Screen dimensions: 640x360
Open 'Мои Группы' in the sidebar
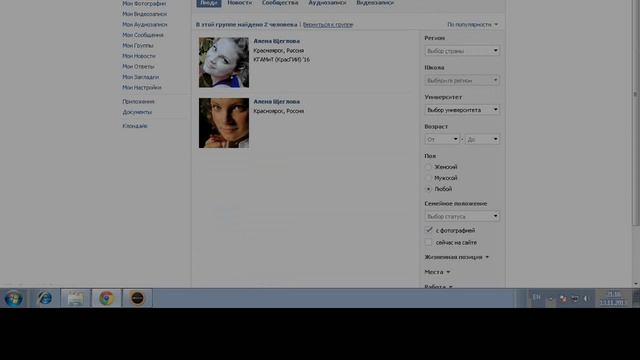pos(138,45)
